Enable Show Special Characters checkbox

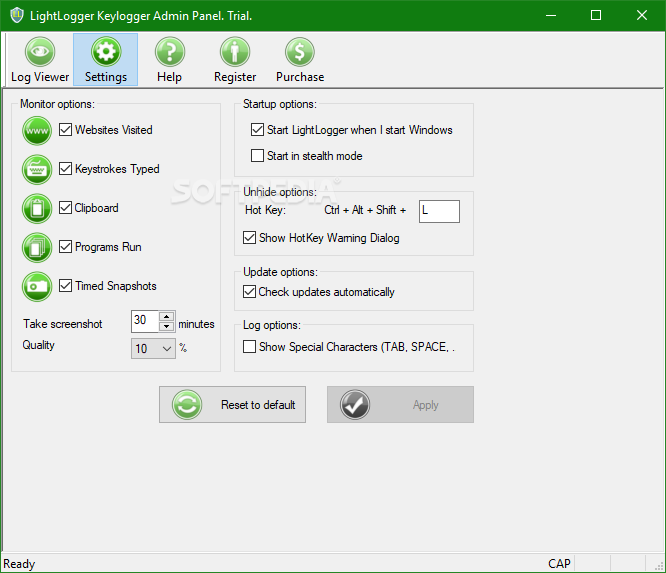point(249,347)
